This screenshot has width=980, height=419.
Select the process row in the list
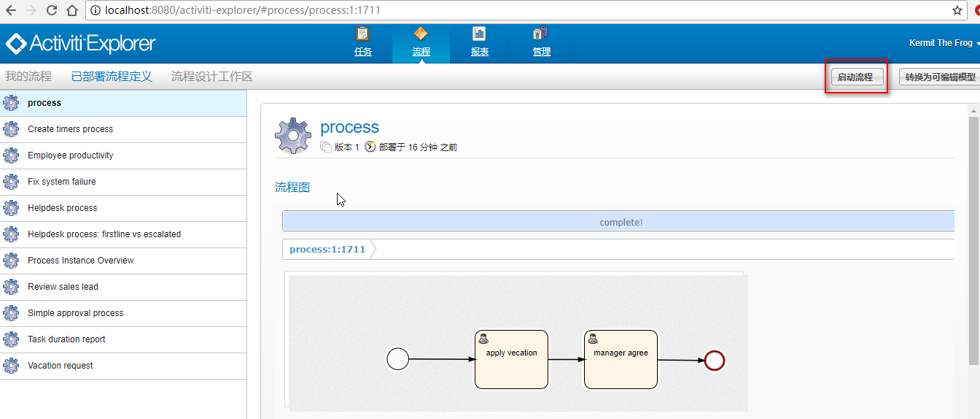pyautogui.click(x=123, y=103)
